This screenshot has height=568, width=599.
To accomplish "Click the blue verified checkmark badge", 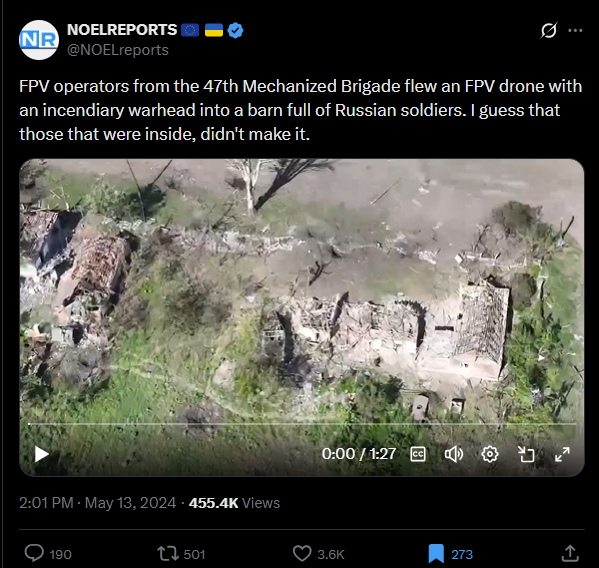I will (x=235, y=30).
